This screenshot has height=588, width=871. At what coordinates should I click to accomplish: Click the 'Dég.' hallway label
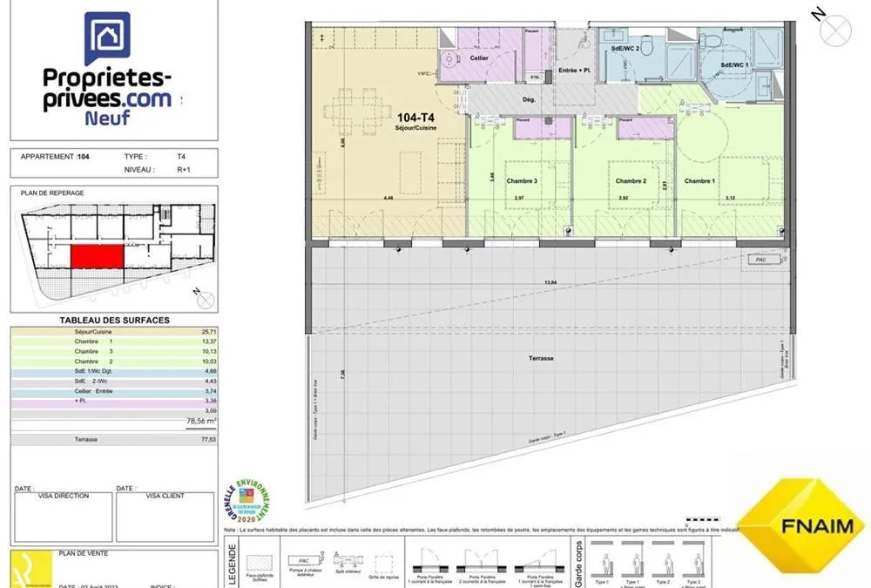[x=529, y=99]
